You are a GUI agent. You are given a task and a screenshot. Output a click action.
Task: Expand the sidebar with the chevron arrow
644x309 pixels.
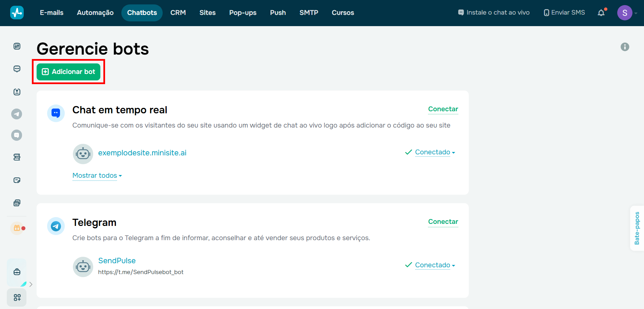tap(31, 284)
